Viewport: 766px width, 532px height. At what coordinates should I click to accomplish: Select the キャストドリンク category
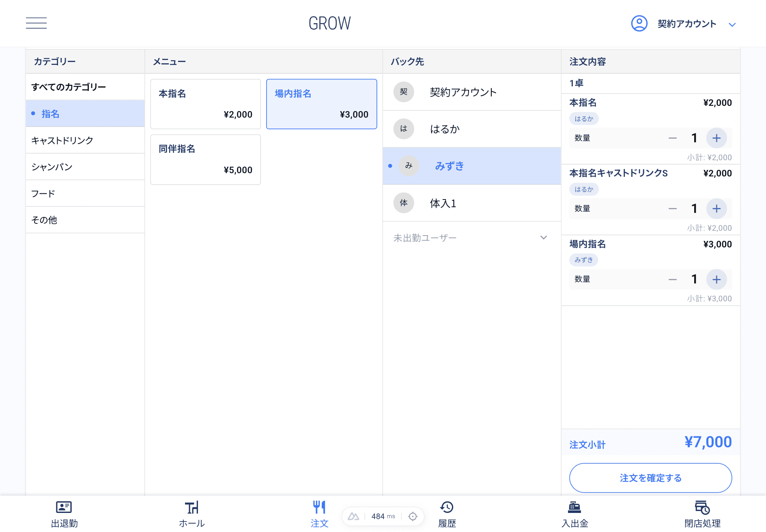click(x=62, y=140)
